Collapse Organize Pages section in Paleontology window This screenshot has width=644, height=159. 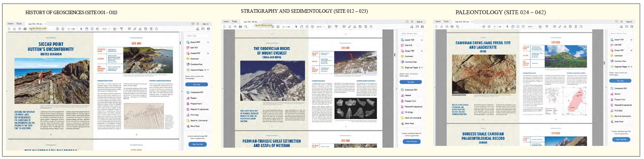click(631, 67)
